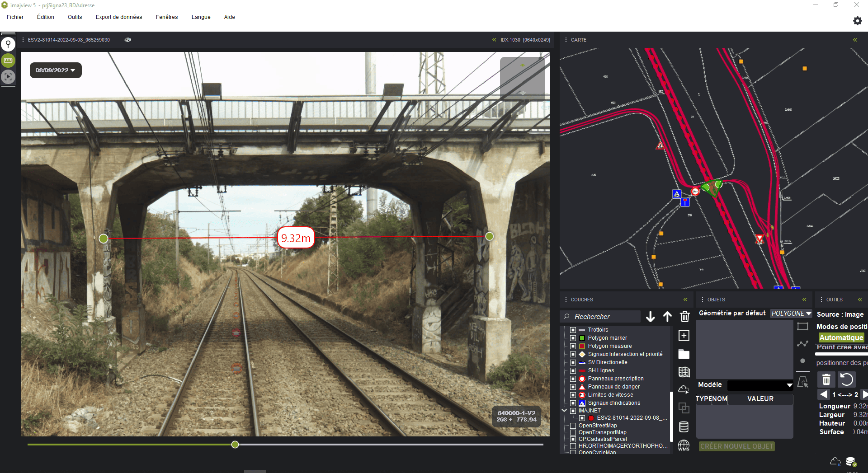Open the Outils menu

(75, 17)
